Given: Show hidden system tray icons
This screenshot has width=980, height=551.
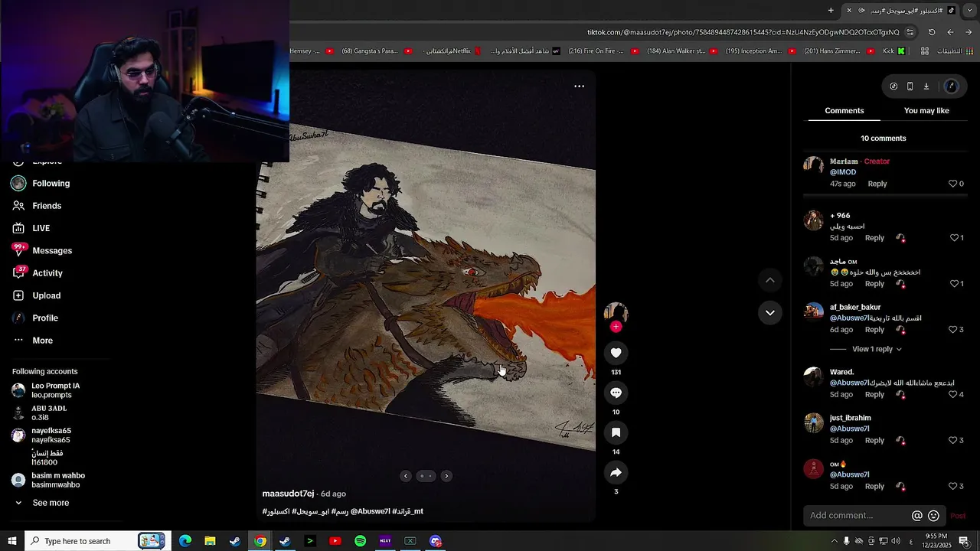Looking at the screenshot, I should point(834,541).
